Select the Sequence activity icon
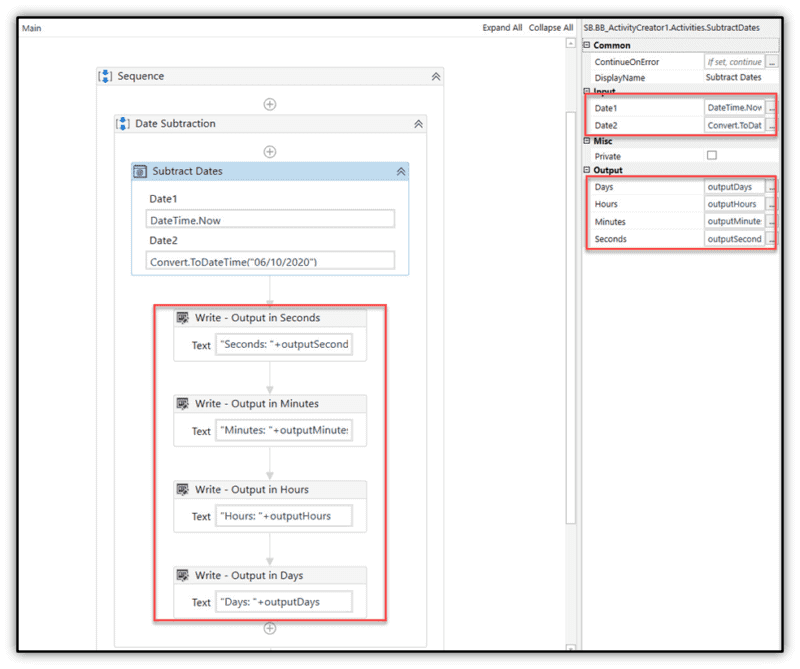 pyautogui.click(x=104, y=76)
